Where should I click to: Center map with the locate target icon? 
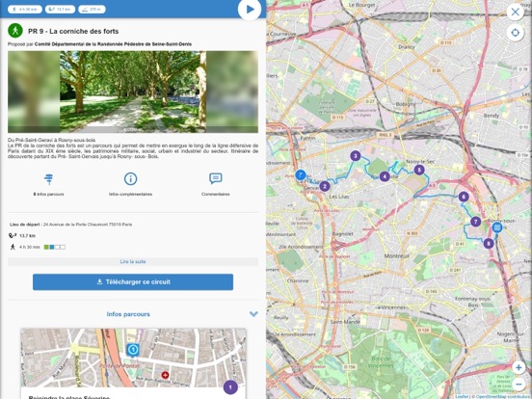pyautogui.click(x=515, y=33)
